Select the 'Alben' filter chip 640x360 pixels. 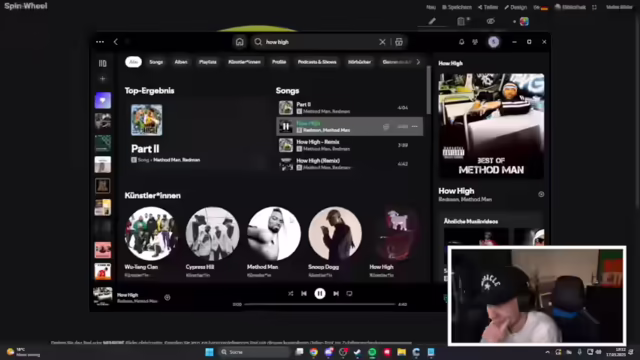[181, 62]
